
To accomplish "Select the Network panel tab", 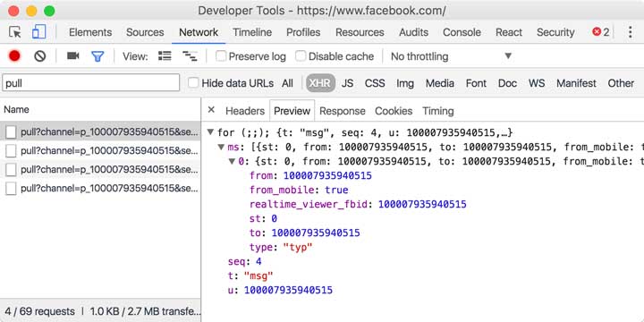I will pyautogui.click(x=199, y=32).
